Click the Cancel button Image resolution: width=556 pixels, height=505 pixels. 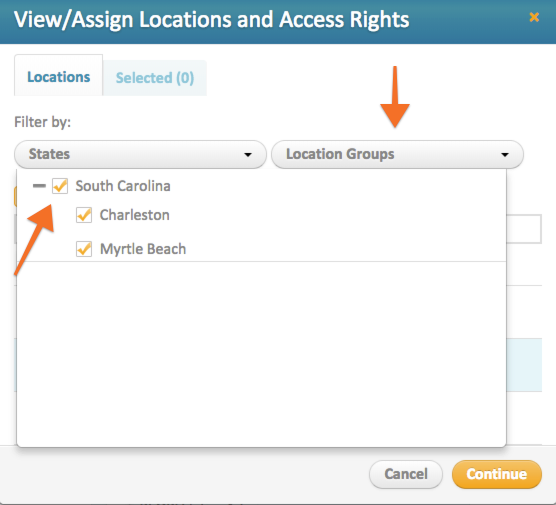point(406,474)
